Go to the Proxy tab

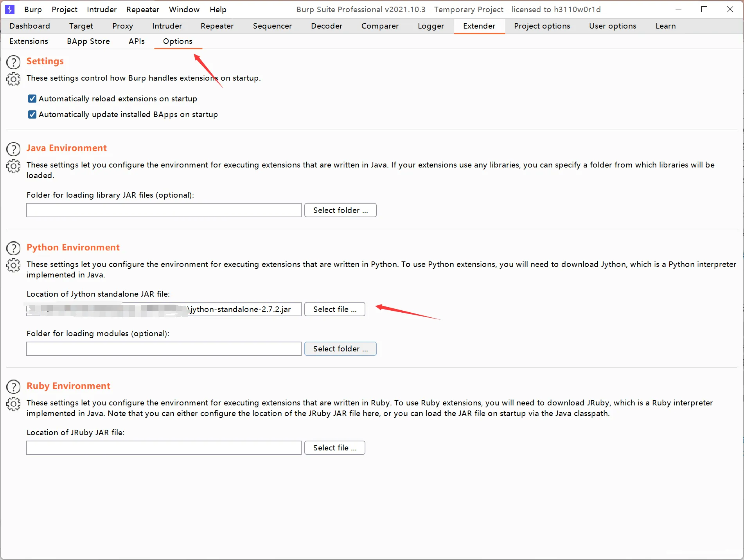click(x=122, y=26)
